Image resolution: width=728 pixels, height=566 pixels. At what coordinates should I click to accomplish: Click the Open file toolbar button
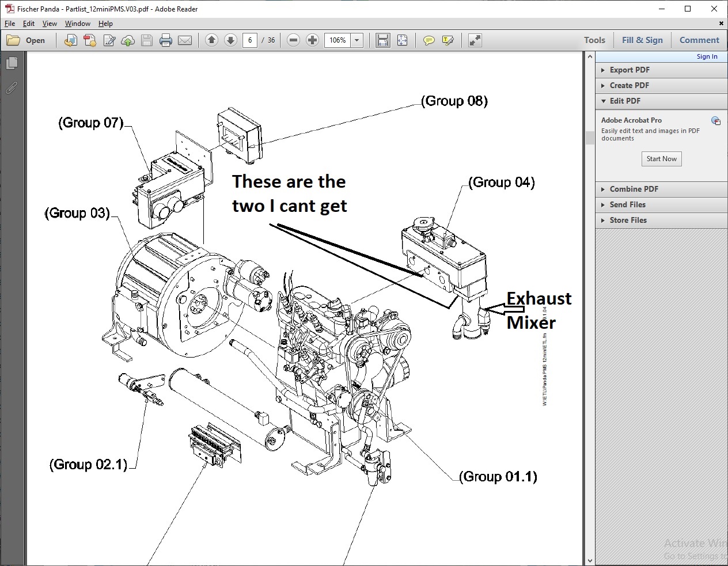pyautogui.click(x=26, y=40)
